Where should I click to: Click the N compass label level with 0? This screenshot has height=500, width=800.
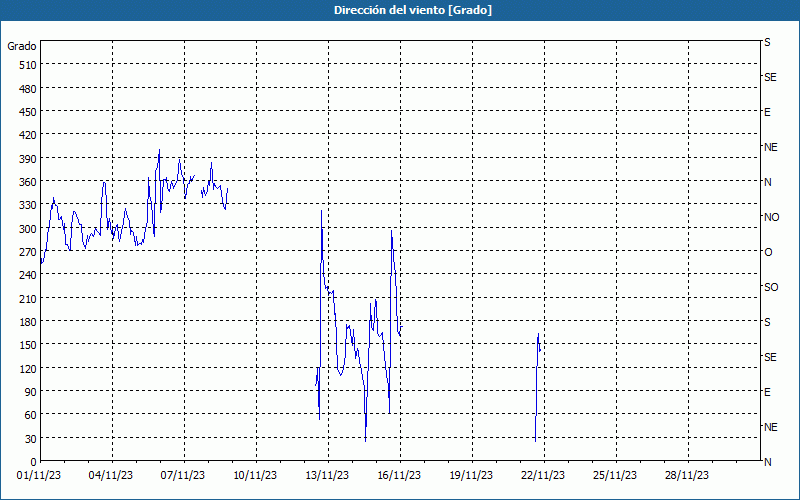point(767,462)
